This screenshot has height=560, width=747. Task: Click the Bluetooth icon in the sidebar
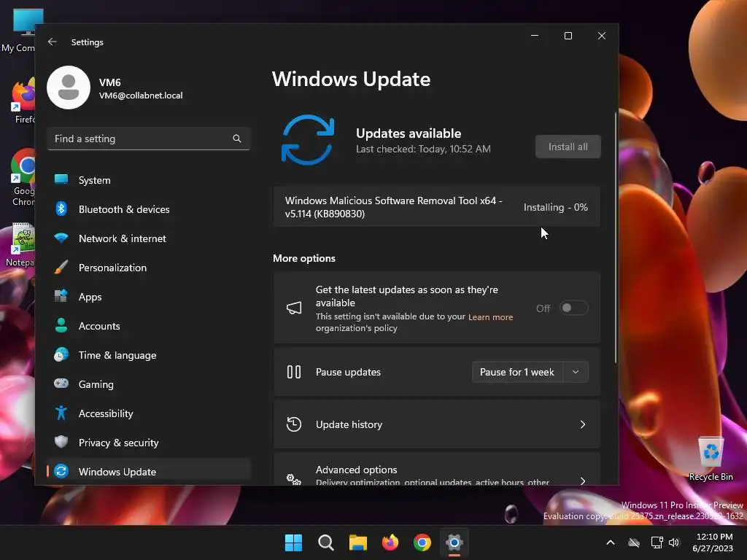(x=61, y=209)
